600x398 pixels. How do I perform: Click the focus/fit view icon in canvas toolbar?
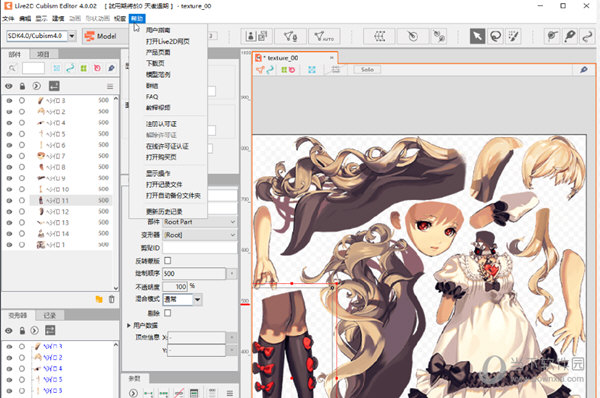[312, 70]
